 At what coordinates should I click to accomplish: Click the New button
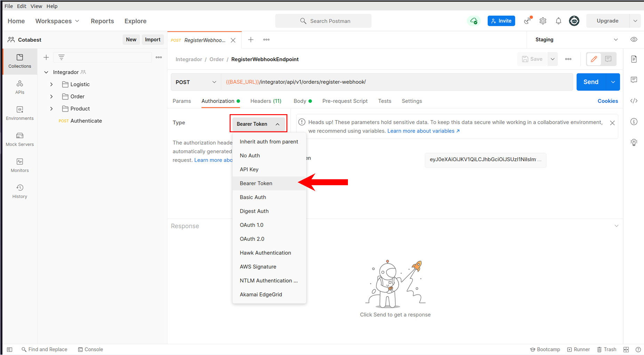pyautogui.click(x=131, y=40)
